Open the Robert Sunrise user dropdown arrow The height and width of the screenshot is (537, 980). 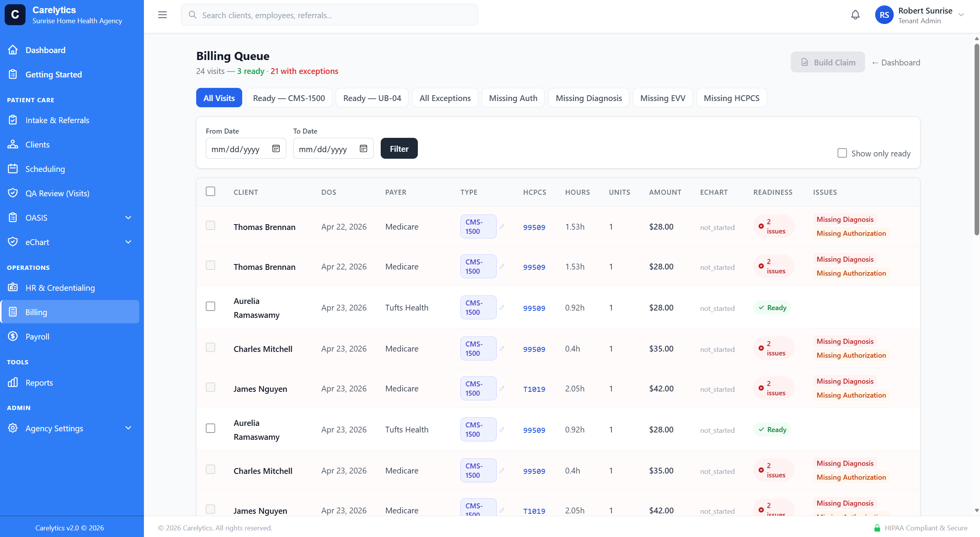coord(961,15)
